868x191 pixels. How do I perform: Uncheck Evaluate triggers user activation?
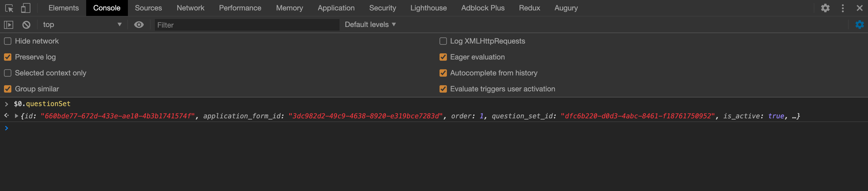(443, 89)
